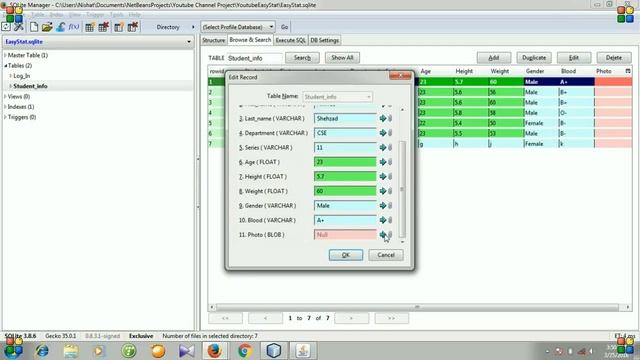Click into the Gender field containing Male

pos(345,206)
